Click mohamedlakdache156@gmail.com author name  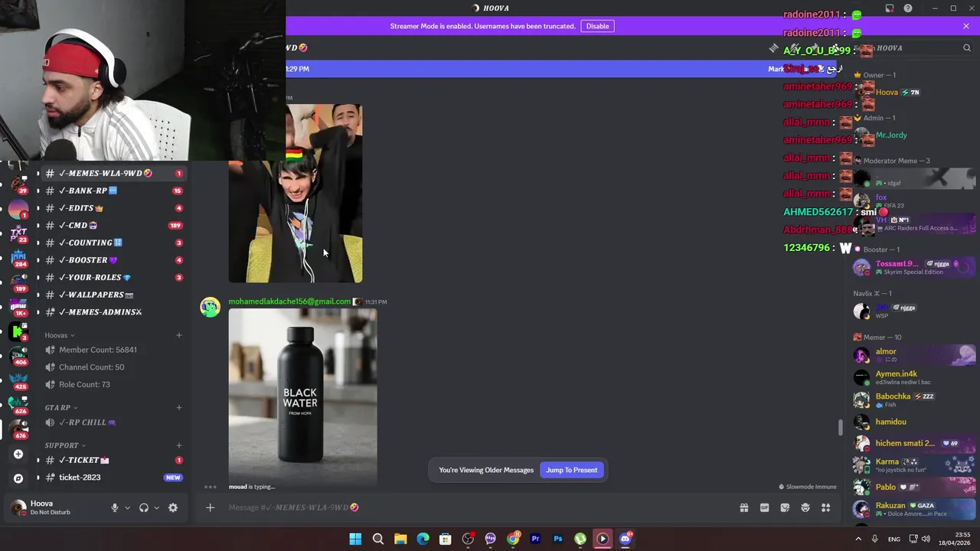(289, 302)
